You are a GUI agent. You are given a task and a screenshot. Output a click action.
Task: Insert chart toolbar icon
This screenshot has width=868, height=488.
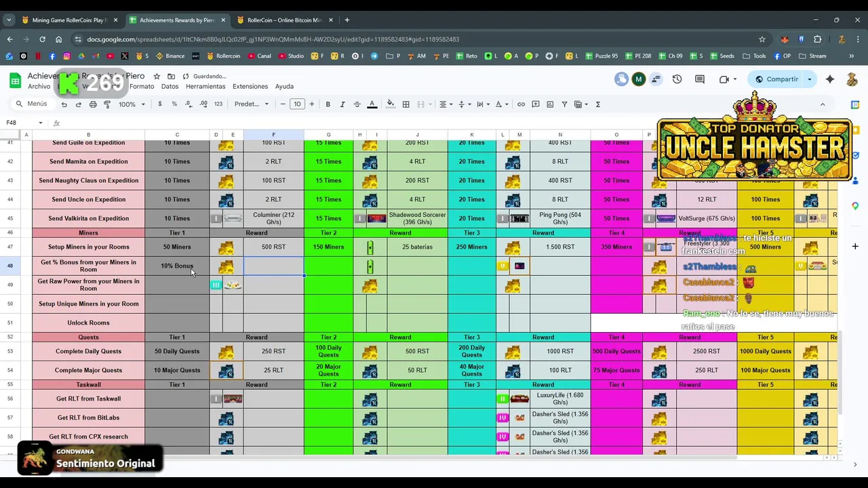pyautogui.click(x=550, y=104)
